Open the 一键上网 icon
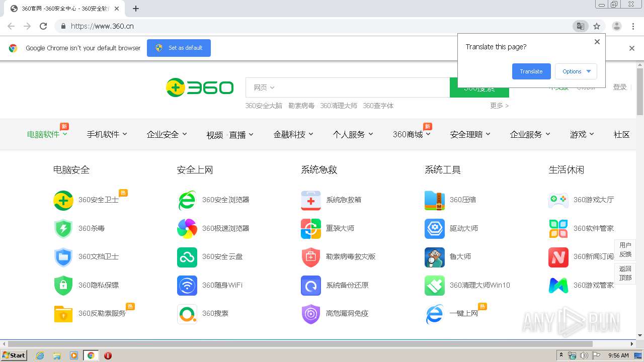Screen dimensions: 644x362 435,314
